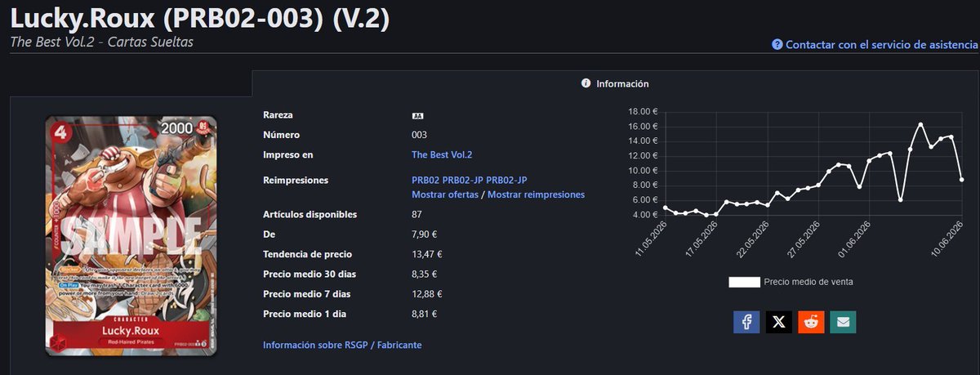Open the Información tab
This screenshot has width=980, height=375.
(x=615, y=83)
